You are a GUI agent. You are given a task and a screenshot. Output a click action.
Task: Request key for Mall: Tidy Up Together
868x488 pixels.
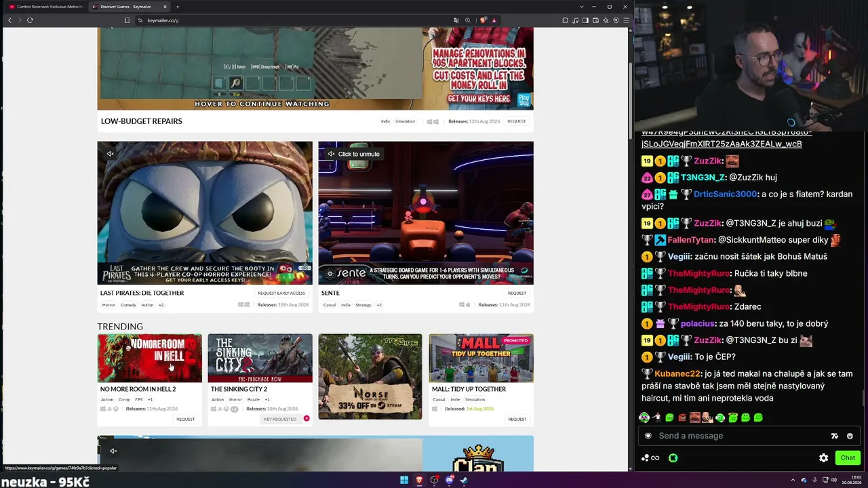pyautogui.click(x=517, y=419)
